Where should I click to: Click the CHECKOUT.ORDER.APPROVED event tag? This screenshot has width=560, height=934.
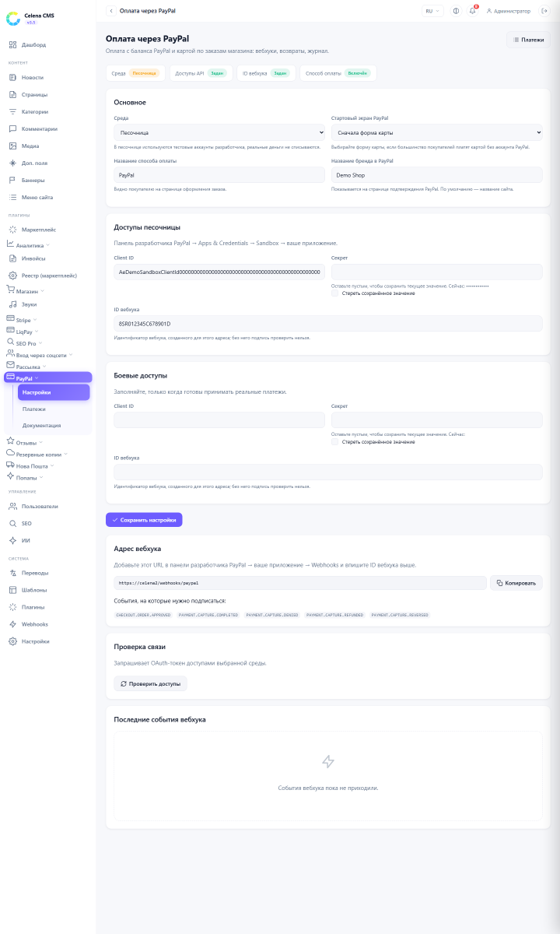tap(143, 615)
